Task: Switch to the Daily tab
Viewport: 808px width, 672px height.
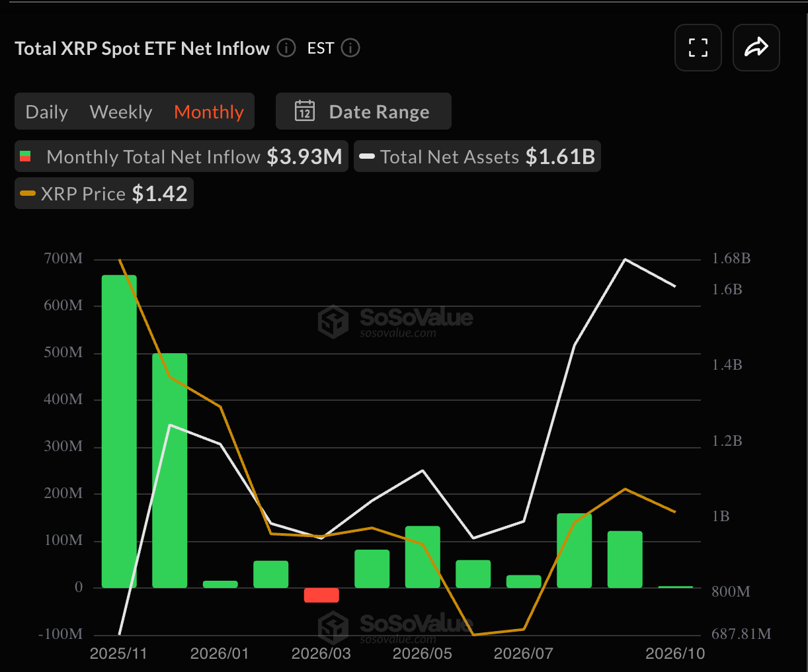Action: 46,112
